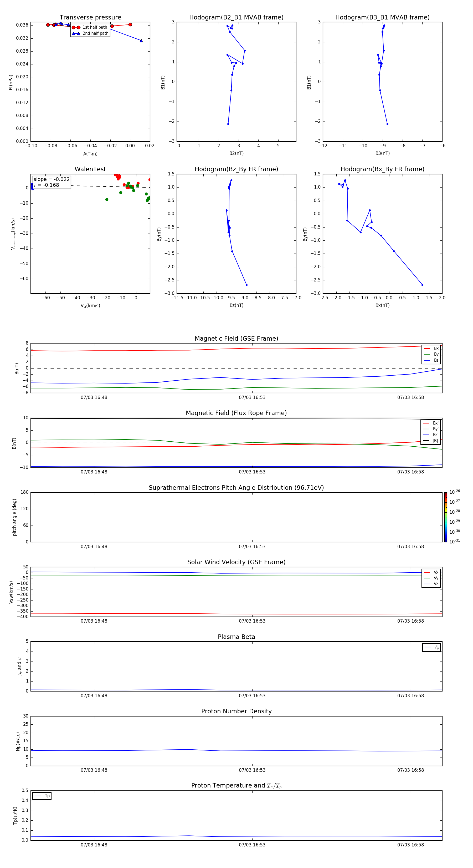Click the pitch angle colorbar
This screenshot has height=868, width=473.
point(446,517)
